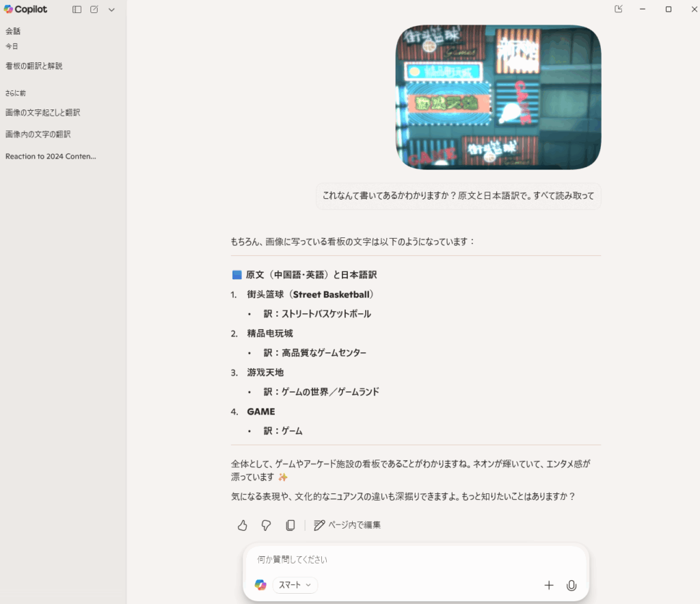The image size is (700, 604).
Task: Expand the chevron next to new chat
Action: (111, 10)
